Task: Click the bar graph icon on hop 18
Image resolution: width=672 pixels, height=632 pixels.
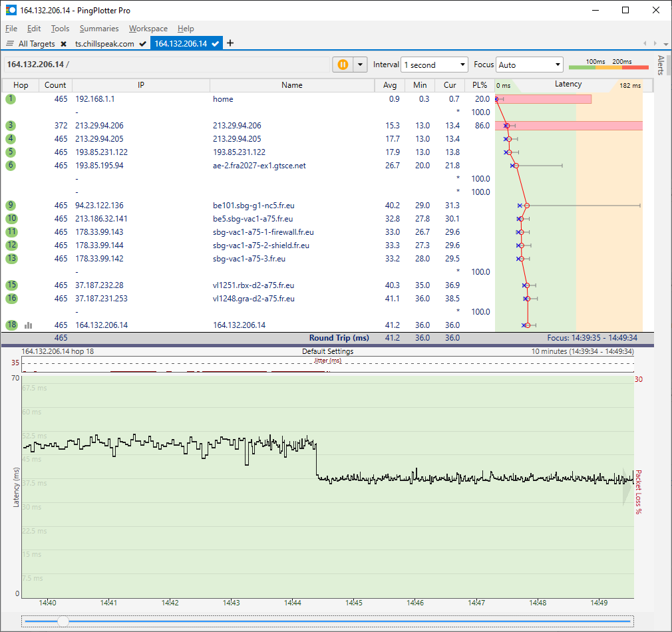Action: (x=29, y=325)
